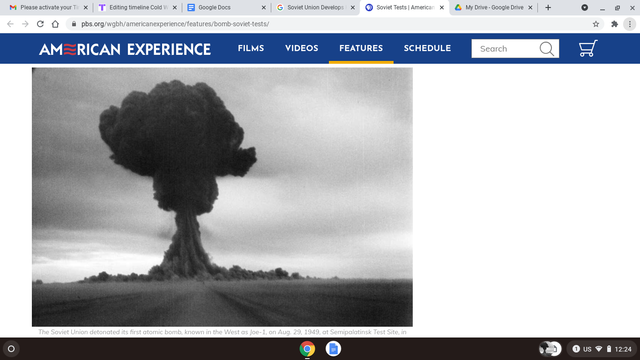Viewport: 640px width, 360px height.
Task: Close the Google Docs tab
Action: [x=264, y=7]
